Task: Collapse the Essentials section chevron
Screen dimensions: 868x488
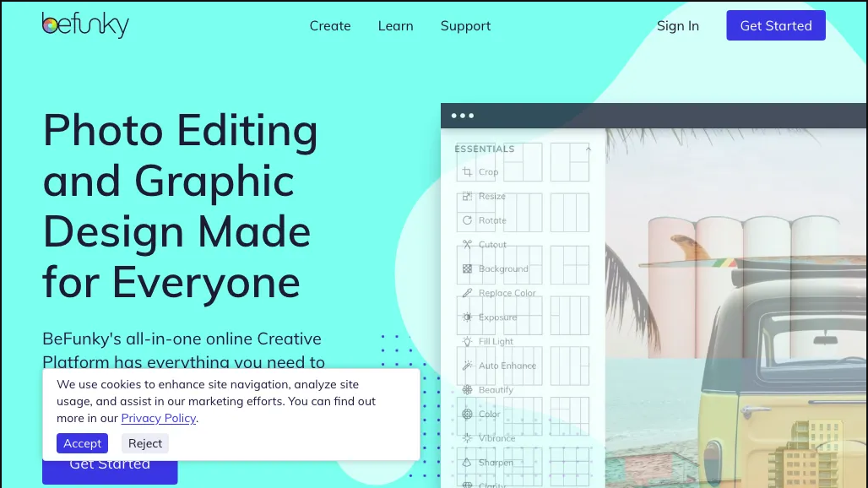Action: (x=589, y=149)
